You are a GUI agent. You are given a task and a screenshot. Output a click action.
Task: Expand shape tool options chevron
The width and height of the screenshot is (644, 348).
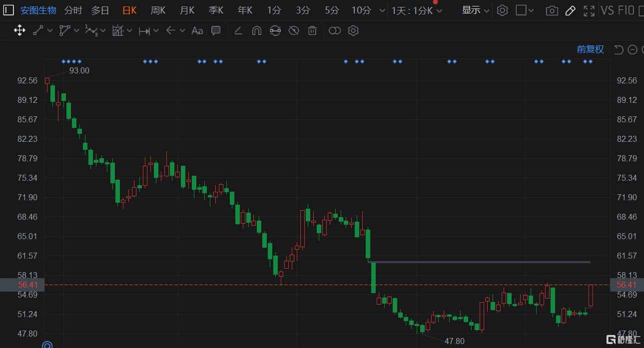pyautogui.click(x=76, y=31)
